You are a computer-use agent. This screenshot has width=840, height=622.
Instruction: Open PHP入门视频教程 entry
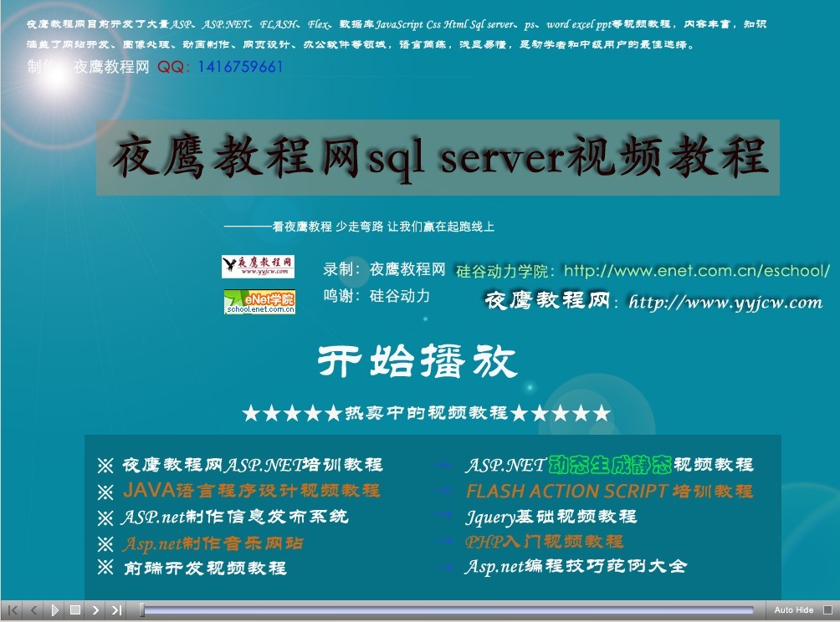click(544, 542)
